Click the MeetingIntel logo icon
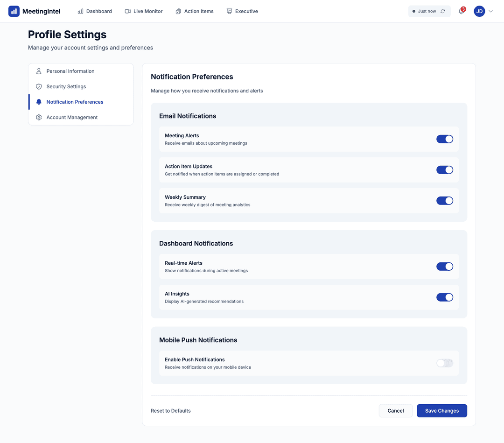 point(14,11)
